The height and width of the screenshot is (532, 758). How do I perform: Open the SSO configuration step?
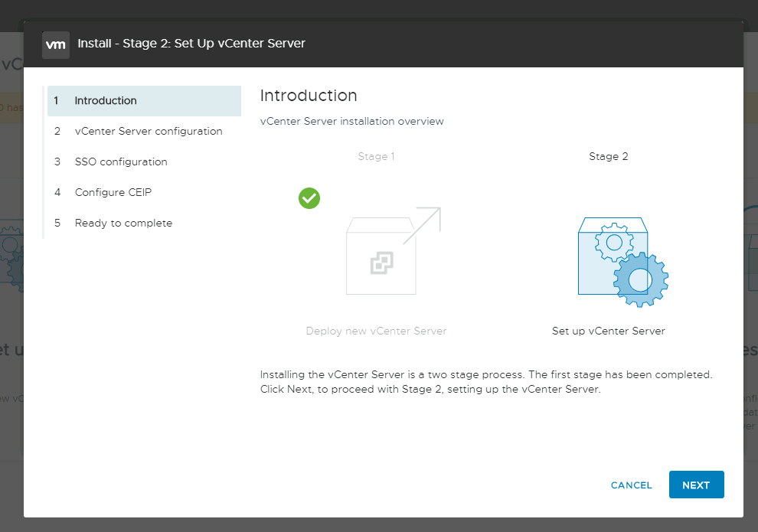[121, 162]
